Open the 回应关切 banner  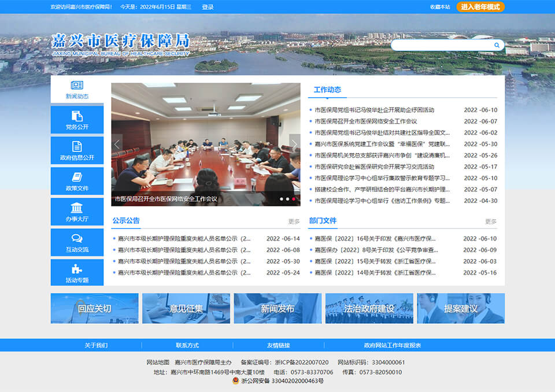(x=94, y=308)
